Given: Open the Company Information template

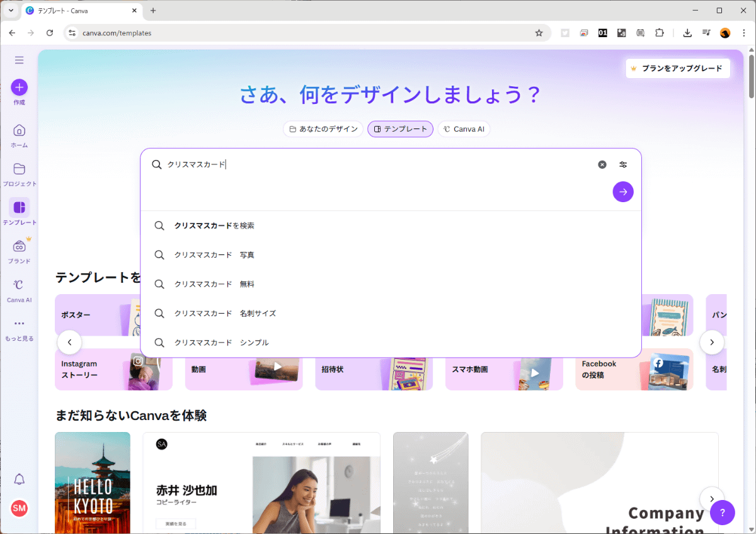Looking at the screenshot, I should tap(600, 483).
